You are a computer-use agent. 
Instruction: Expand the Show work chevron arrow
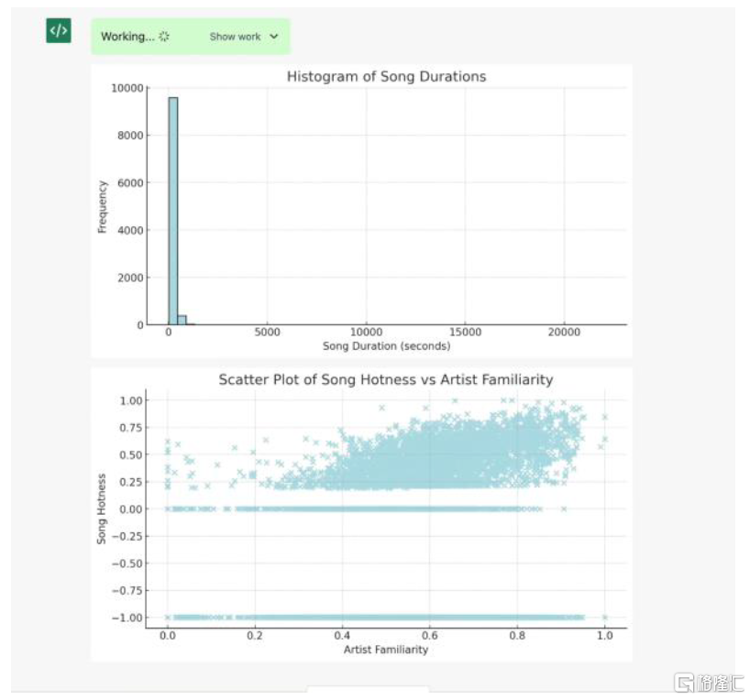pyautogui.click(x=274, y=37)
